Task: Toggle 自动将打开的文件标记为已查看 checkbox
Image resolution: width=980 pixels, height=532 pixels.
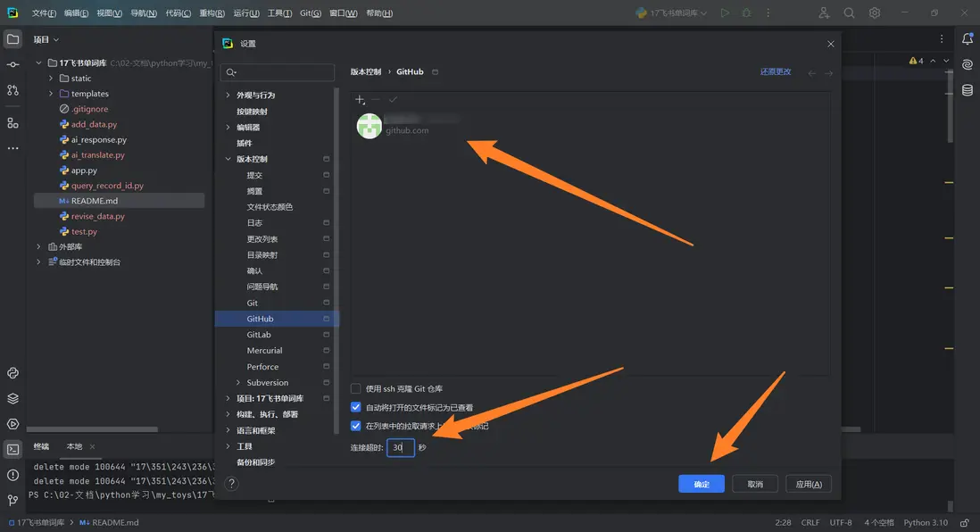Action: (x=355, y=407)
